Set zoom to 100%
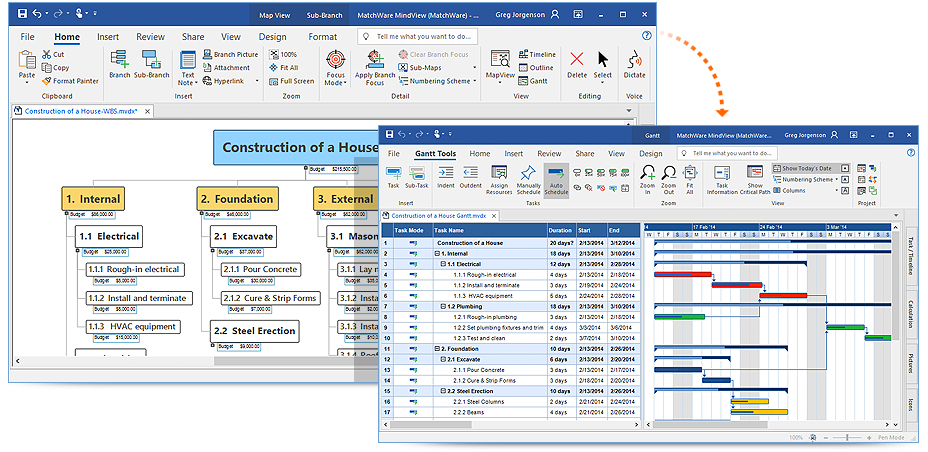The height and width of the screenshot is (452, 928). [x=283, y=54]
